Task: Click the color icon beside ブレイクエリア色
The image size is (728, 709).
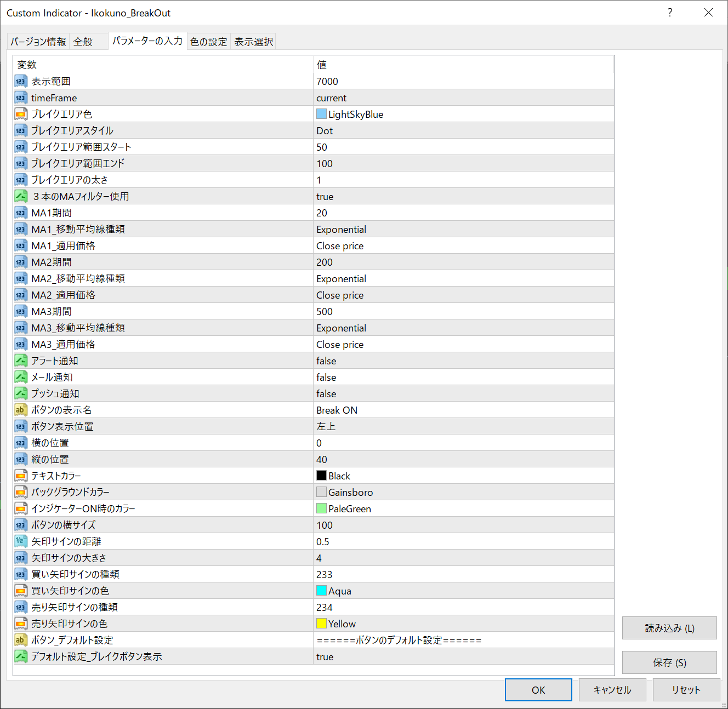Action: [20, 114]
